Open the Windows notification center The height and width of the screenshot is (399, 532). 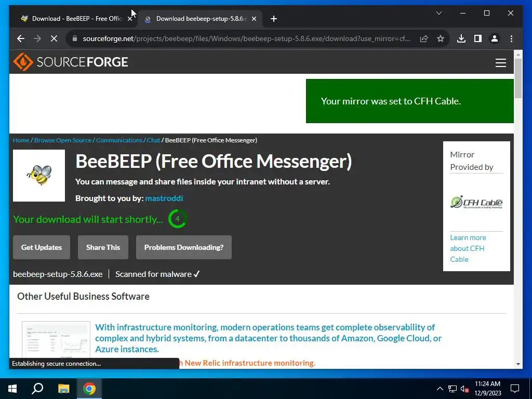(515, 389)
